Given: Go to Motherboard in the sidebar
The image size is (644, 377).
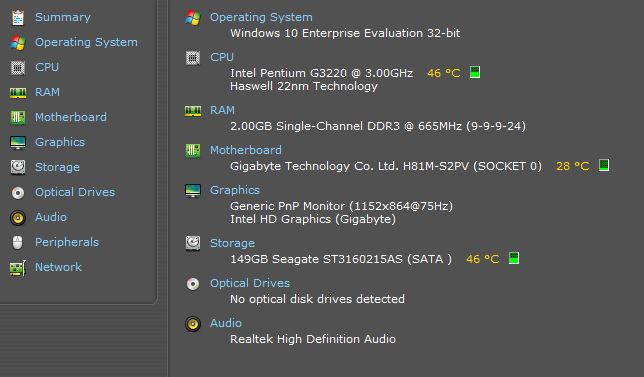Looking at the screenshot, I should pos(71,117).
